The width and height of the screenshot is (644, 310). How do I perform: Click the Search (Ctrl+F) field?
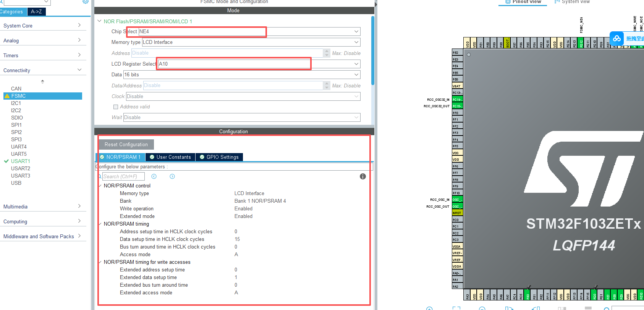[x=123, y=176]
